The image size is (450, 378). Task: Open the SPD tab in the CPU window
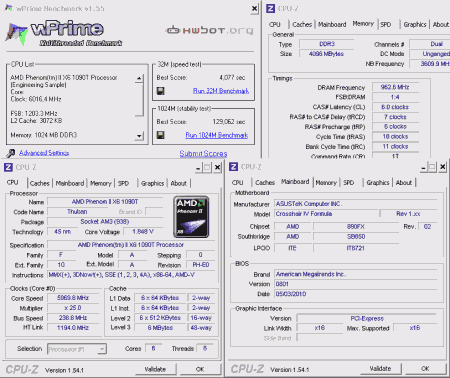[123, 183]
